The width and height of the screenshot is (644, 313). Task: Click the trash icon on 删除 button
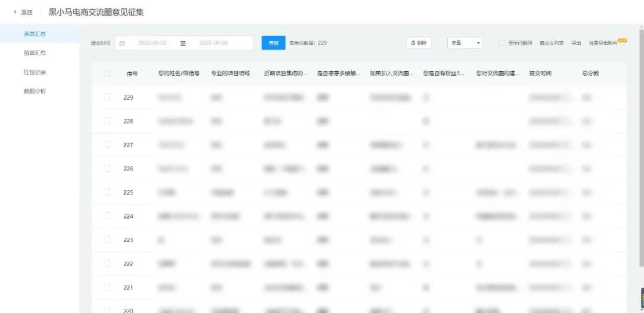click(413, 43)
